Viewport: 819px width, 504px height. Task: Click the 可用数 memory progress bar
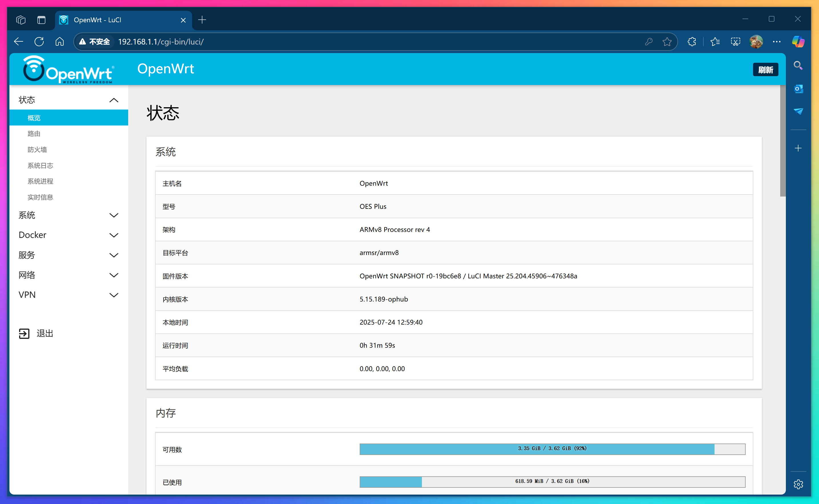point(552,449)
